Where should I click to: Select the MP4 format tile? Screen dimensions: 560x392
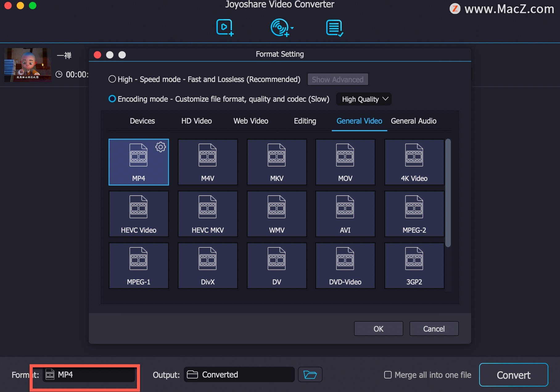(x=139, y=162)
